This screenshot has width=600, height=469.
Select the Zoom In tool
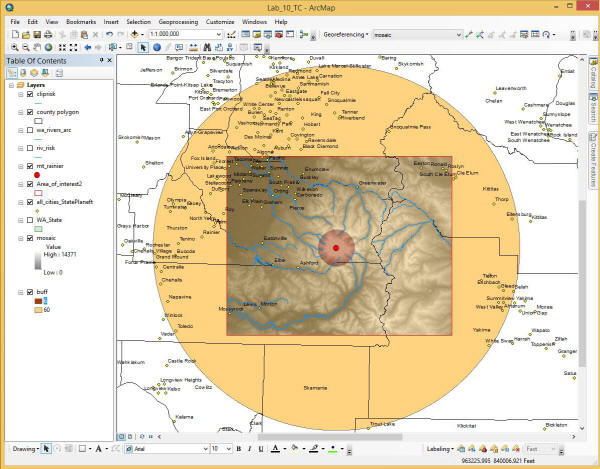point(15,47)
